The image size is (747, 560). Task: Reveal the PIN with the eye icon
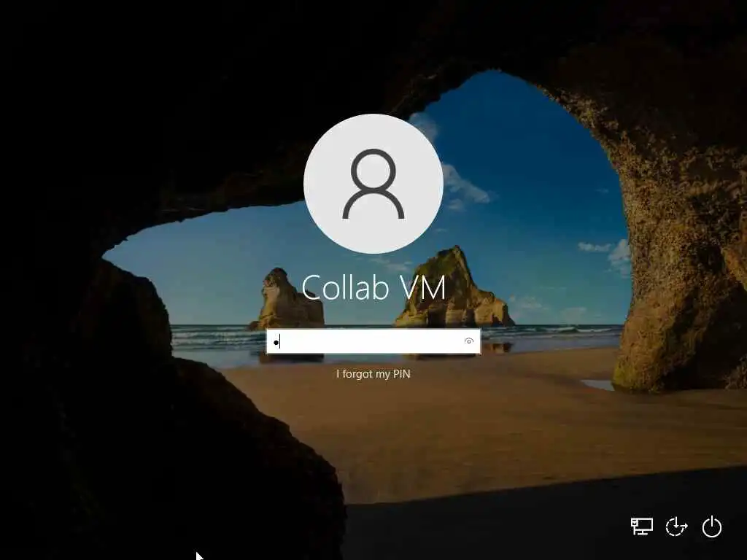pos(469,341)
